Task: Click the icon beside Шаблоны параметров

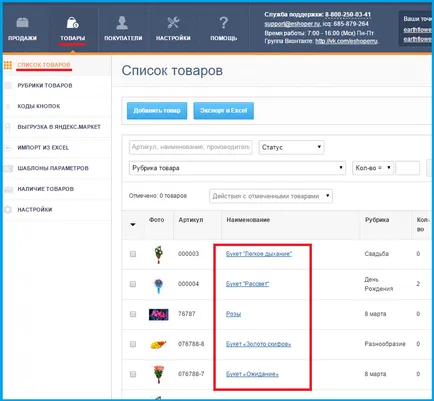Action: click(x=8, y=168)
